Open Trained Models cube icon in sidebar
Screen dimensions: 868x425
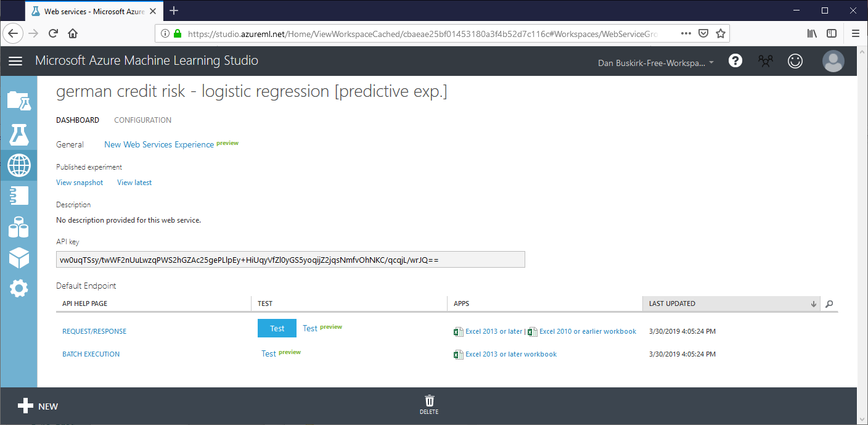point(18,258)
